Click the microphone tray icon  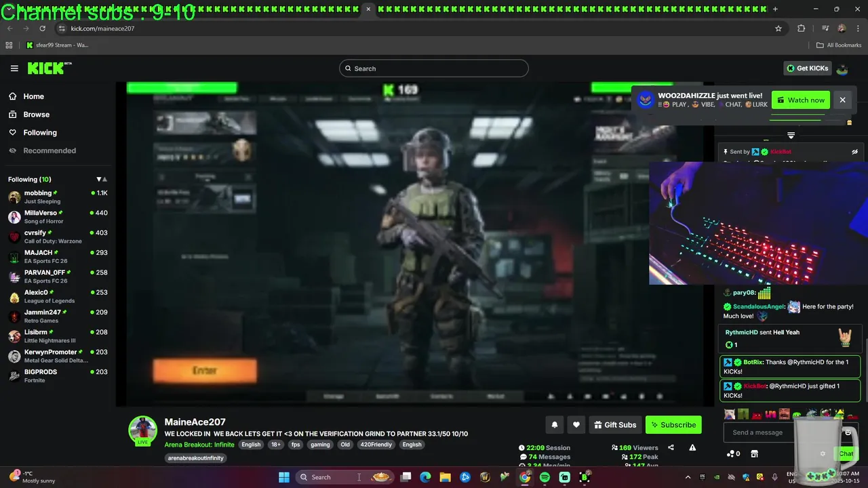tap(774, 477)
